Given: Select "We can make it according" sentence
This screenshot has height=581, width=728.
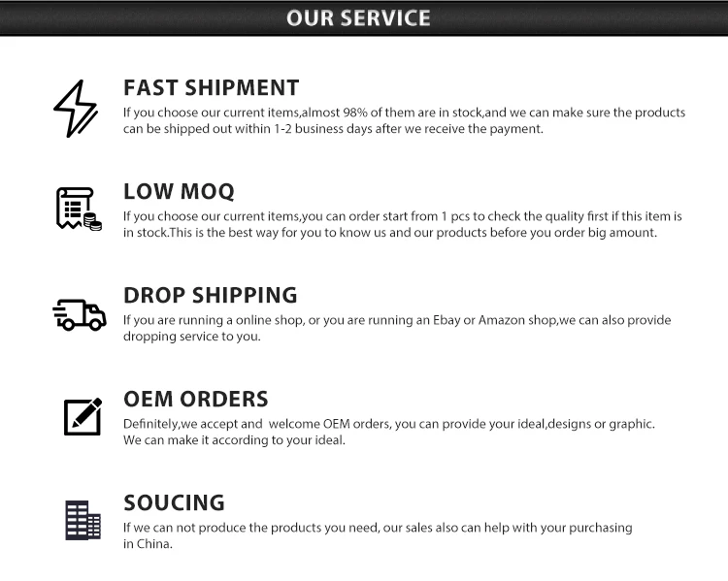Looking at the screenshot, I should [234, 440].
